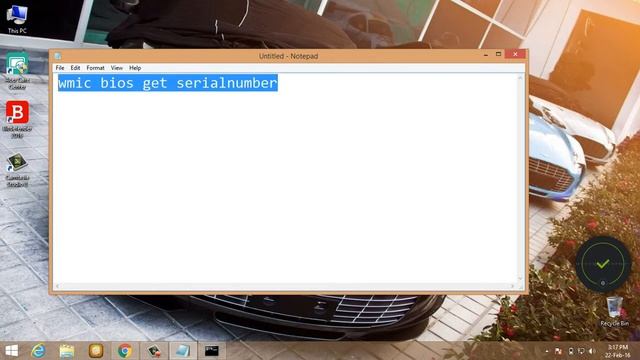The width and height of the screenshot is (640, 360).
Task: Open the View menu in Notepad
Action: coord(116,68)
